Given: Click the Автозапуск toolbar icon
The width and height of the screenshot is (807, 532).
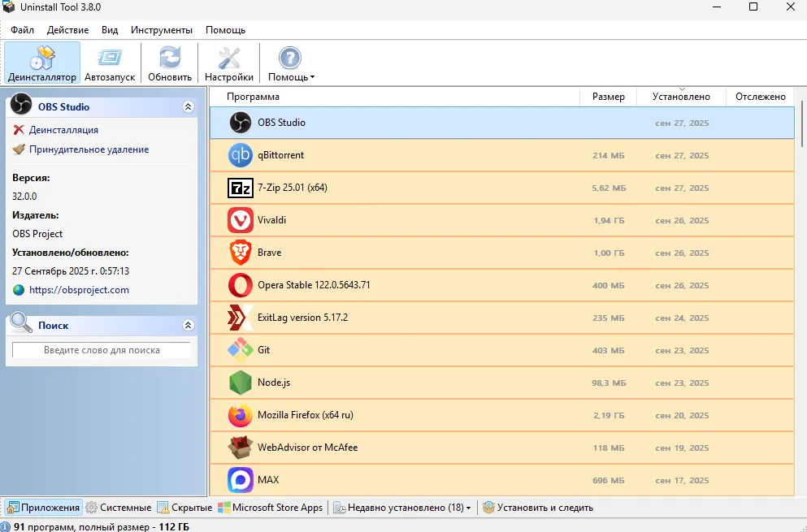Looking at the screenshot, I should [x=110, y=58].
